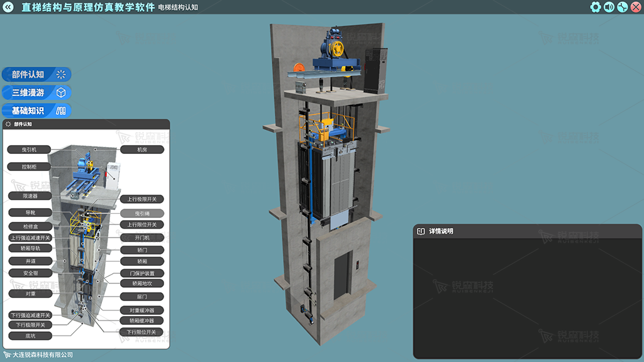Click the traction machine in 3D model

(x=333, y=45)
